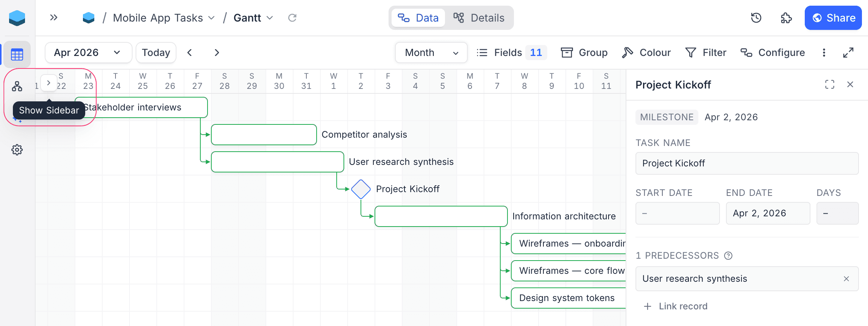The image size is (868, 326).
Task: Click Link record to add predecessor
Action: click(676, 306)
